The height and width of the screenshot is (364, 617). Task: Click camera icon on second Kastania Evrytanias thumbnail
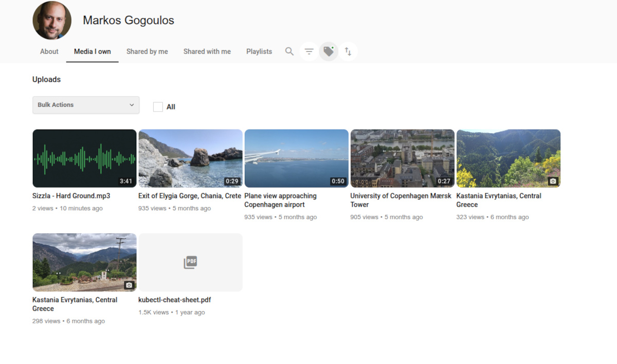(128, 285)
